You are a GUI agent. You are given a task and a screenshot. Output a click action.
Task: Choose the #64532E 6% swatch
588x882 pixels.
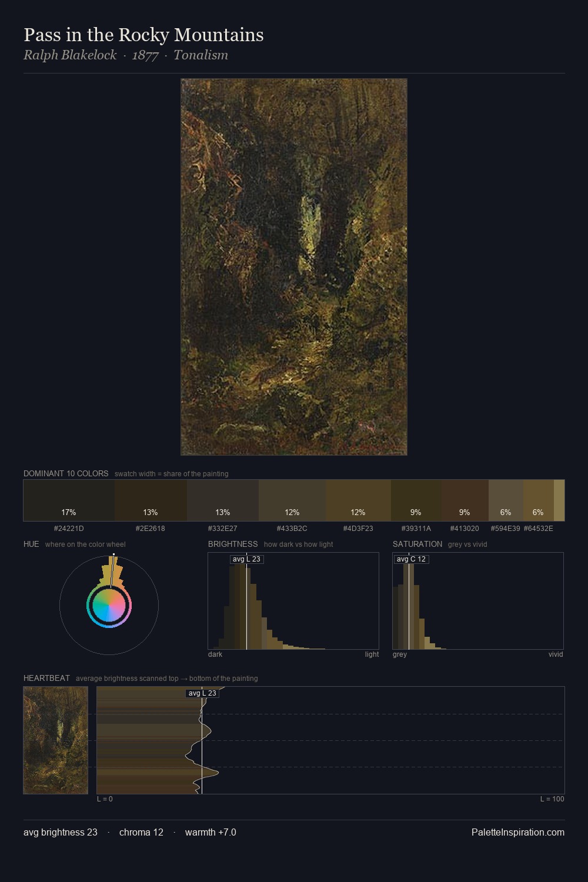point(539,500)
